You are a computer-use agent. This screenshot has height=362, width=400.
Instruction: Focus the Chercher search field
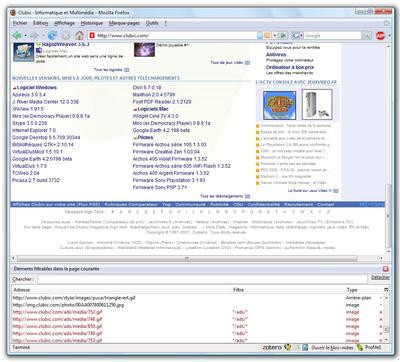[x=202, y=279]
